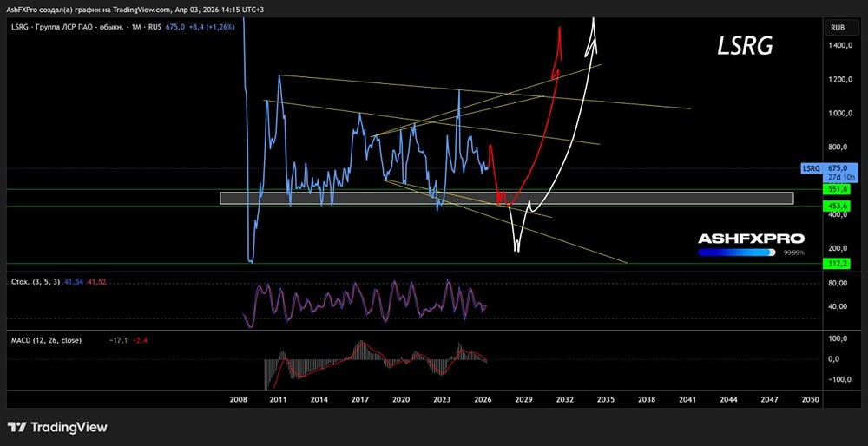Click the large LSRG title text
Image resolution: width=868 pixels, height=446 pixels.
(x=745, y=48)
